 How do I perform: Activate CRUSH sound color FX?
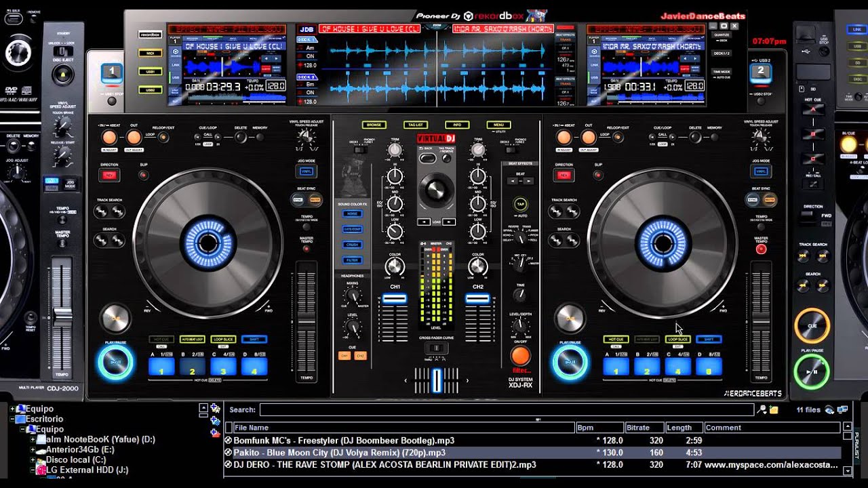tap(352, 245)
